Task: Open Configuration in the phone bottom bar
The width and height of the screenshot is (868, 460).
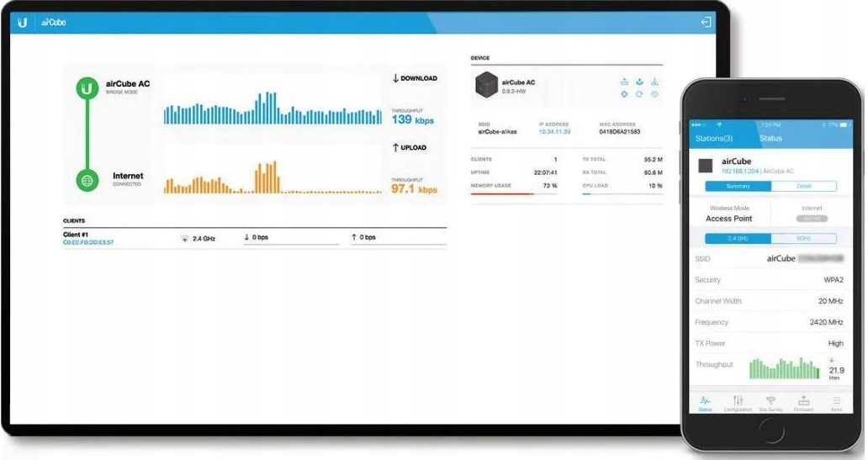Action: click(738, 403)
